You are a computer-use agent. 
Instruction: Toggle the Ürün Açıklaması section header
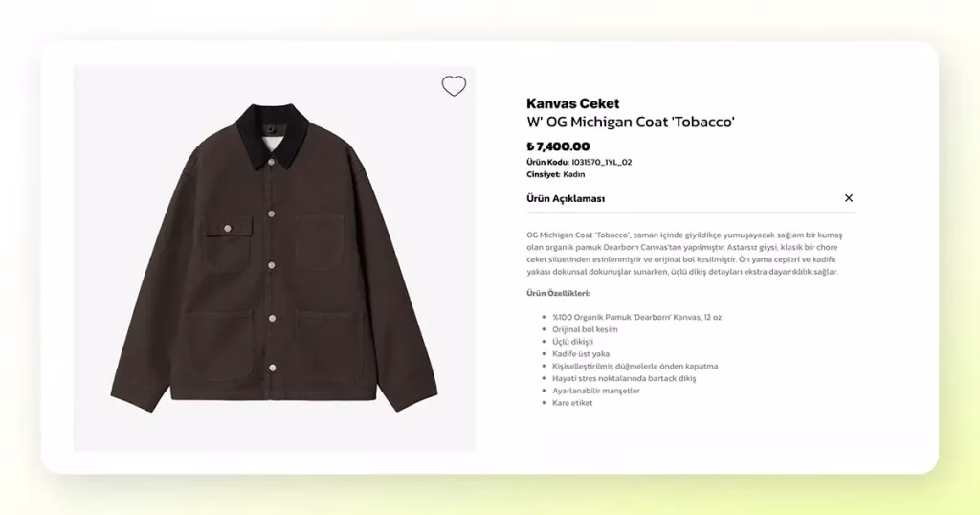click(x=691, y=199)
